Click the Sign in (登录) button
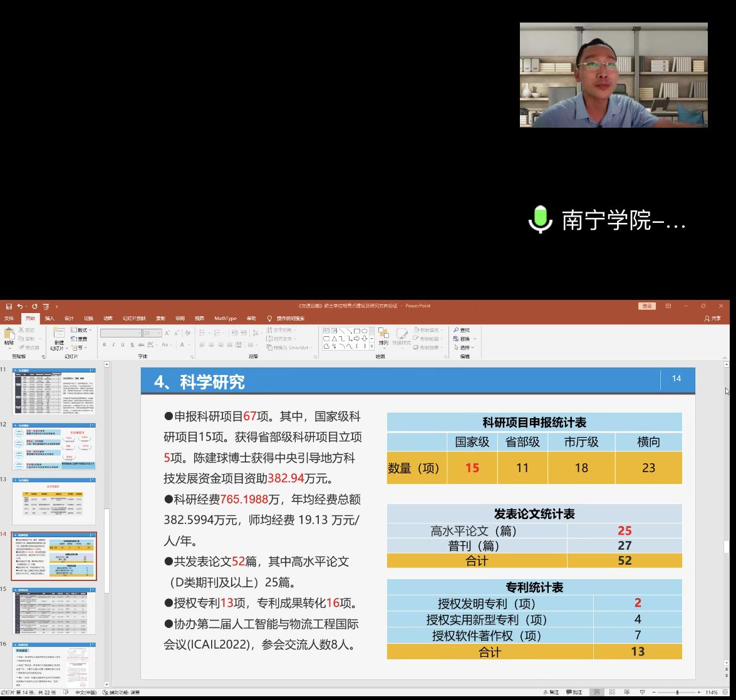 tap(646, 306)
